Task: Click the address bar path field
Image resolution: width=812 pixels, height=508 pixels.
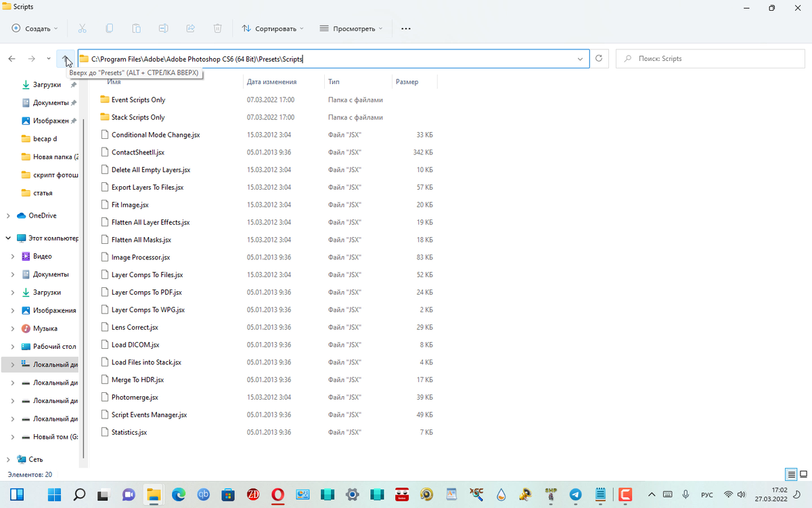Action: 334,59
